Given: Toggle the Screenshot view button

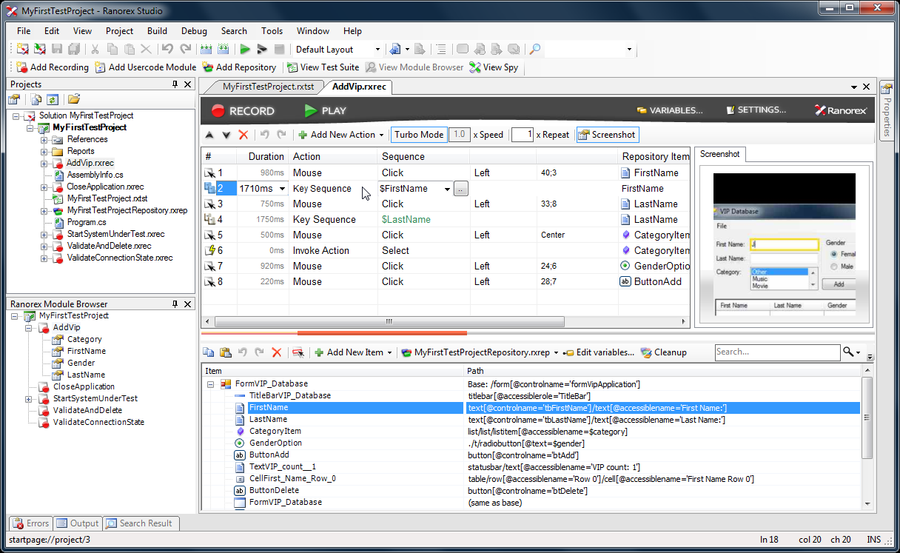Looking at the screenshot, I should click(x=607, y=135).
